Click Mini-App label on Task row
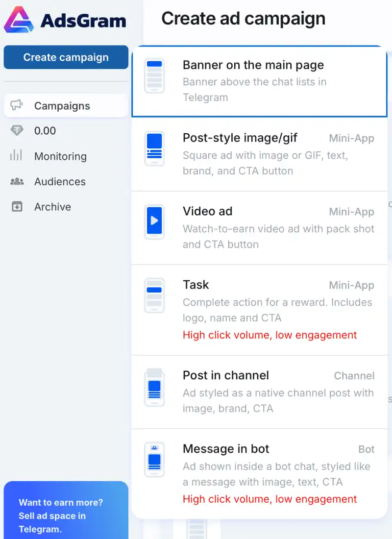This screenshot has width=392, height=539. point(351,285)
